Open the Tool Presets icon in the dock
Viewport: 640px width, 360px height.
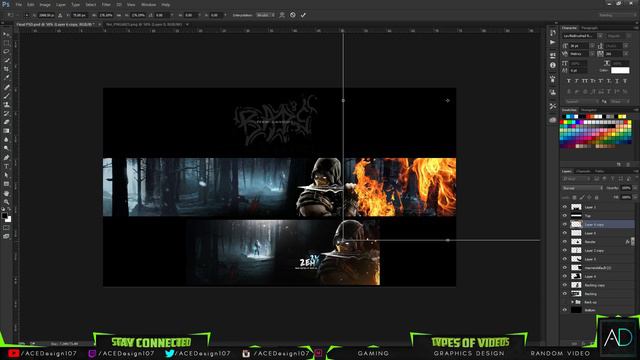553,106
